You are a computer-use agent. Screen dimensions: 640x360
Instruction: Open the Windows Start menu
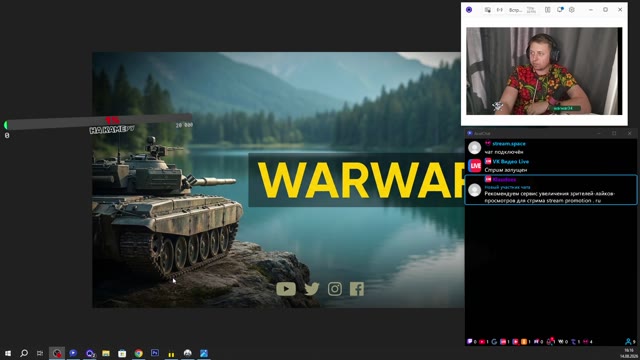(8, 353)
